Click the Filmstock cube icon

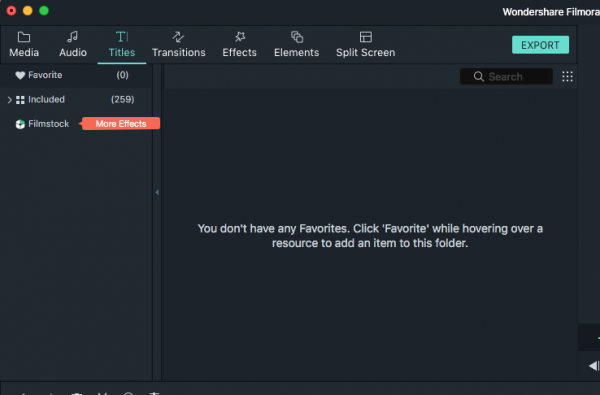click(x=20, y=124)
